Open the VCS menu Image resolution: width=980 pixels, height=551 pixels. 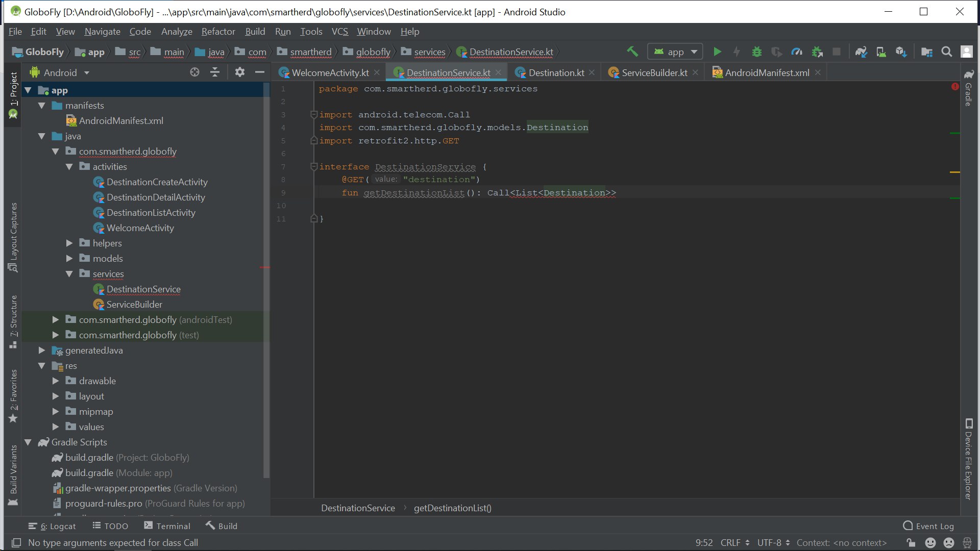(x=340, y=32)
